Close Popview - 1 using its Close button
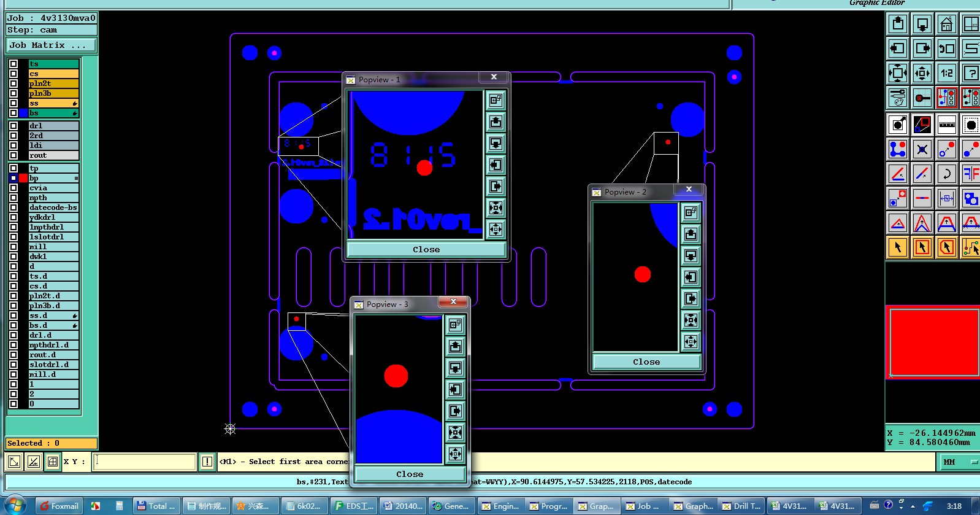This screenshot has height=515, width=980. tap(426, 249)
